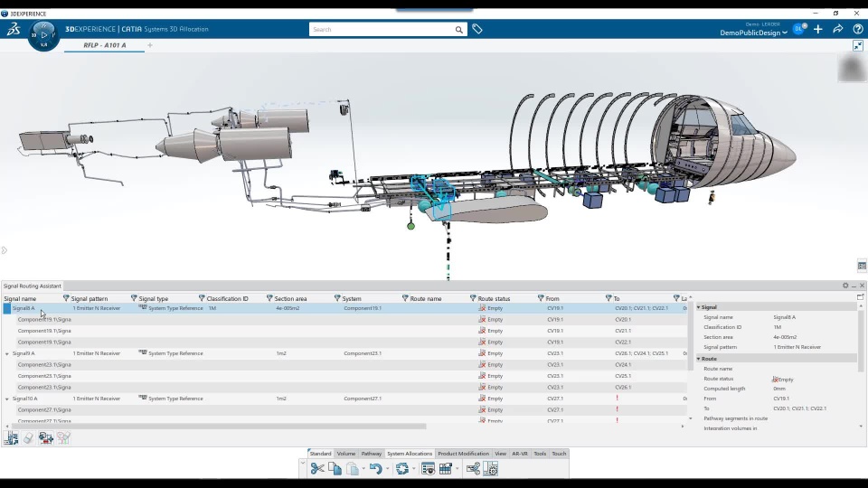Click the Share arrow icon
Image resolution: width=868 pixels, height=488 pixels.
click(838, 29)
